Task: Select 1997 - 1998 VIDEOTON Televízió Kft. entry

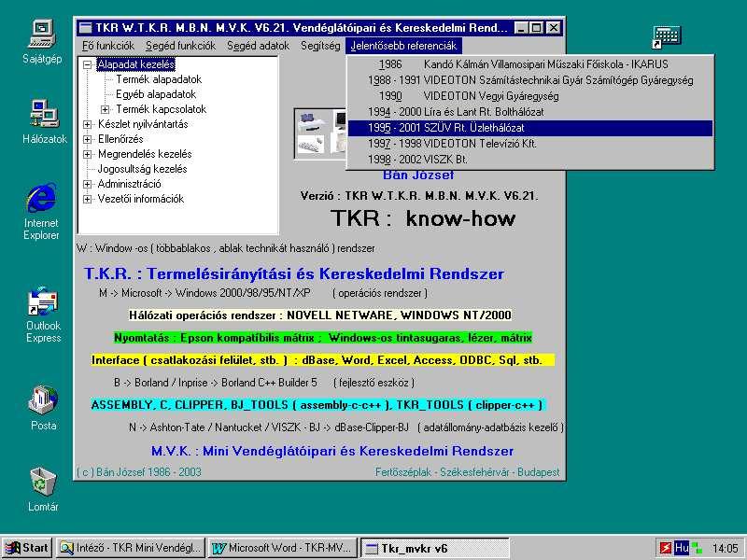Action: click(x=530, y=144)
